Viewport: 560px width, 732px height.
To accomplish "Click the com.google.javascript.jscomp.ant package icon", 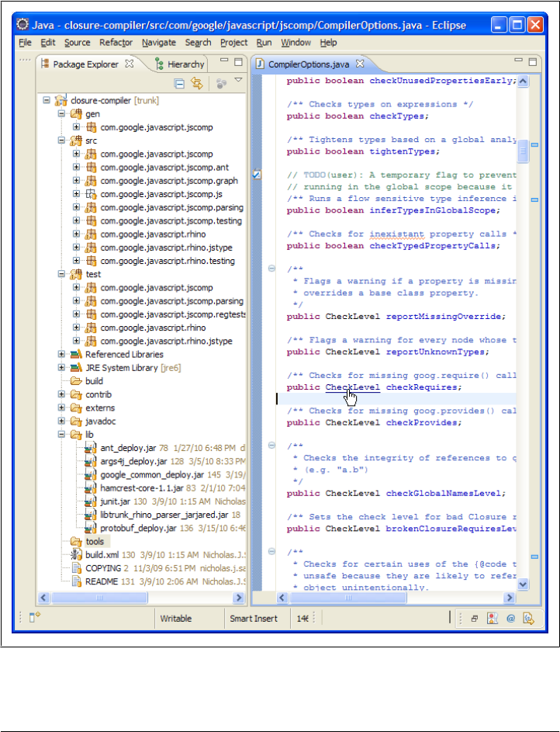I will point(91,167).
